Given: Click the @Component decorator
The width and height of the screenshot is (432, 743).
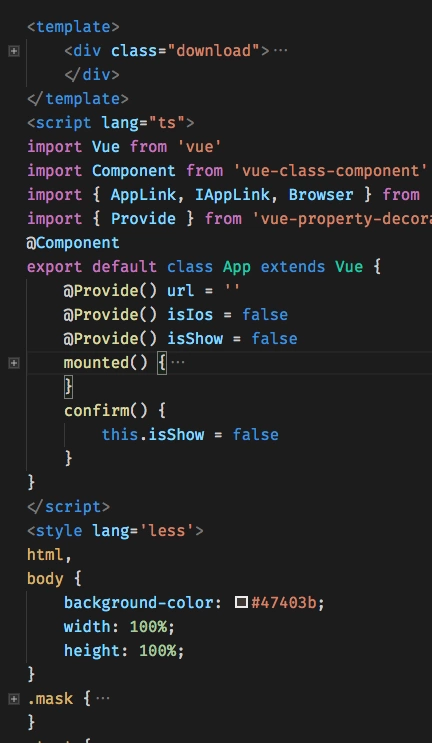Looking at the screenshot, I should 73,243.
